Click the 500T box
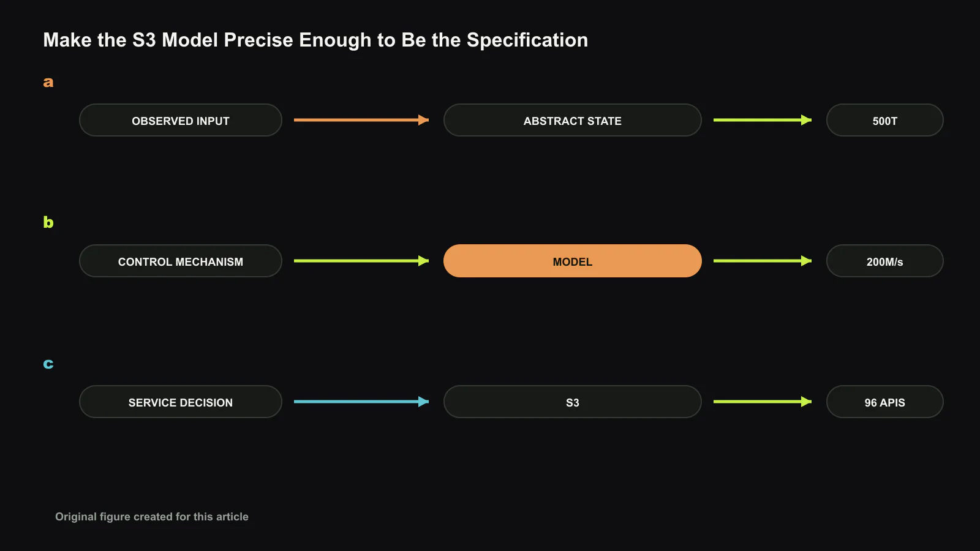 tap(885, 120)
